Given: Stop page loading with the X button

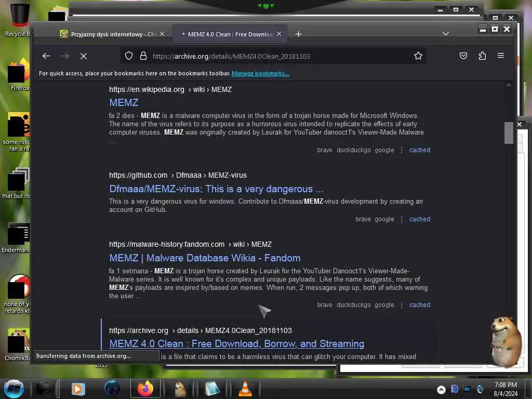Looking at the screenshot, I should pyautogui.click(x=84, y=56).
